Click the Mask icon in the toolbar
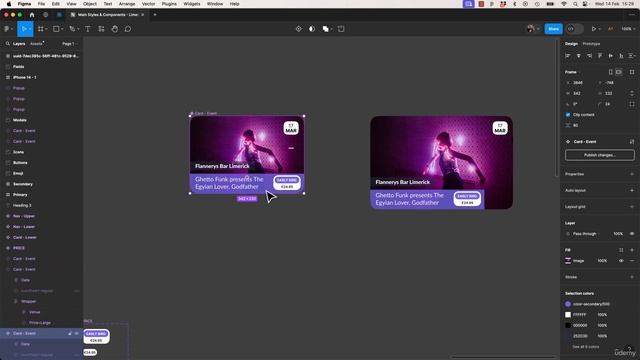The image size is (640, 360). [312, 29]
